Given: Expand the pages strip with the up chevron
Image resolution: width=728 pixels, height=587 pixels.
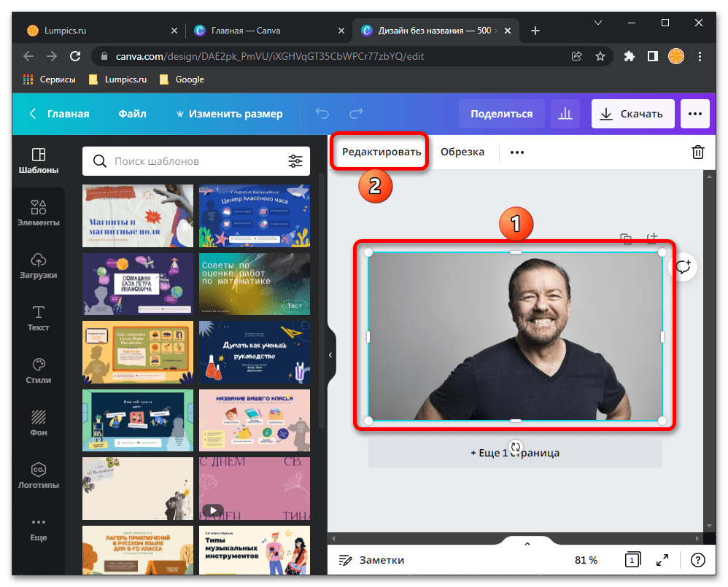Looking at the screenshot, I should click(x=527, y=543).
